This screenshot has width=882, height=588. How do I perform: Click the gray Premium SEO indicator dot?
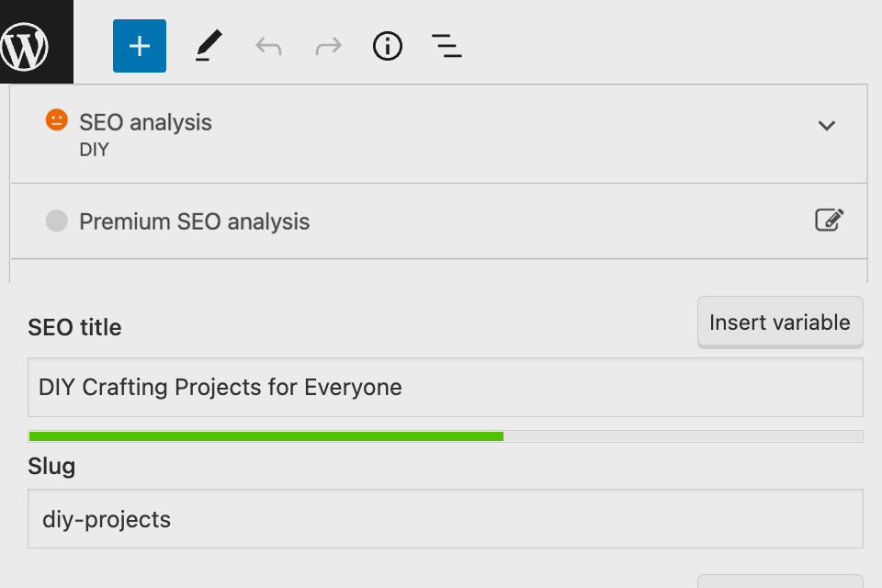(57, 221)
